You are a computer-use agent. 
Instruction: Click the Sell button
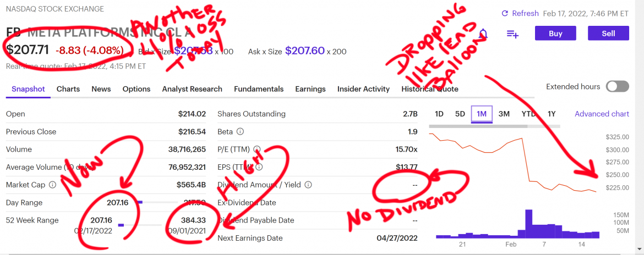(x=608, y=34)
